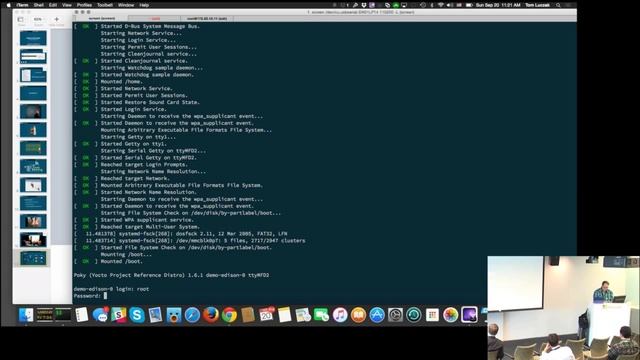Open the iTerm menu
640x360 pixels.
point(22,5)
